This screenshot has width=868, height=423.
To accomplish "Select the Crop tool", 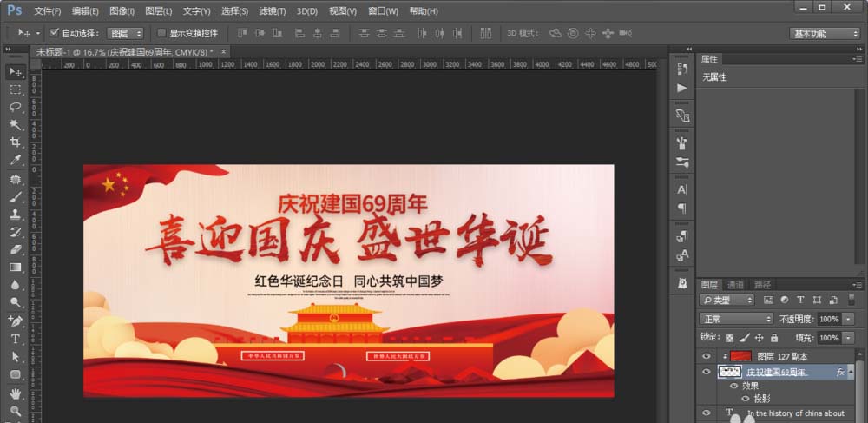I will pos(16,142).
